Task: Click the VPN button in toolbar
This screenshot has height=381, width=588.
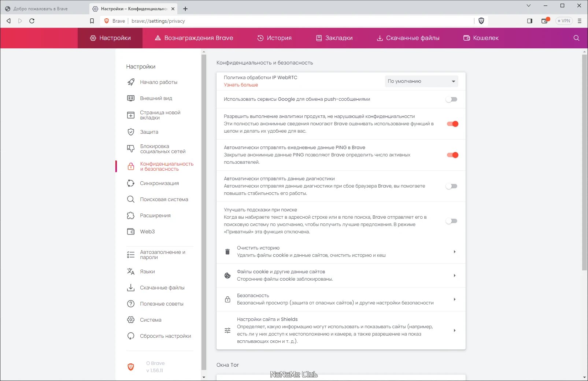Action: point(564,21)
